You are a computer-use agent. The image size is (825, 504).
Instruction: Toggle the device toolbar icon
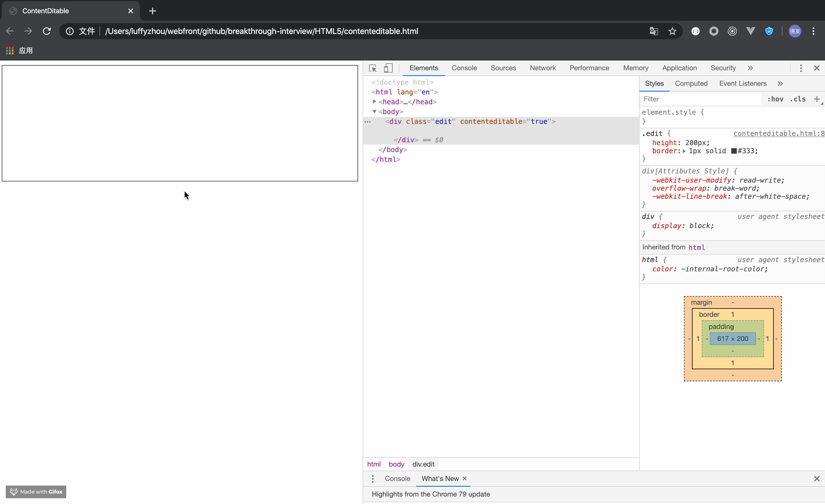(388, 68)
